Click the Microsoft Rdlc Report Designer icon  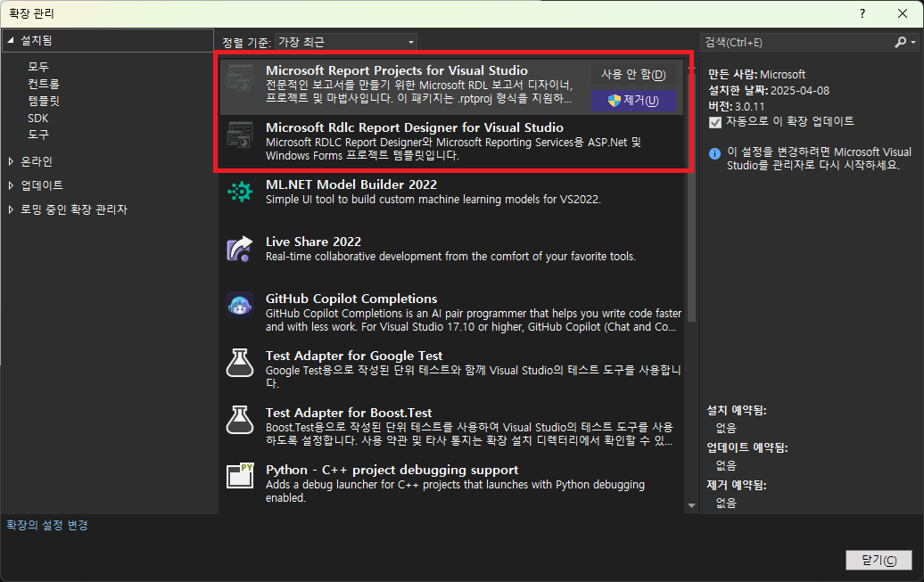pyautogui.click(x=240, y=135)
